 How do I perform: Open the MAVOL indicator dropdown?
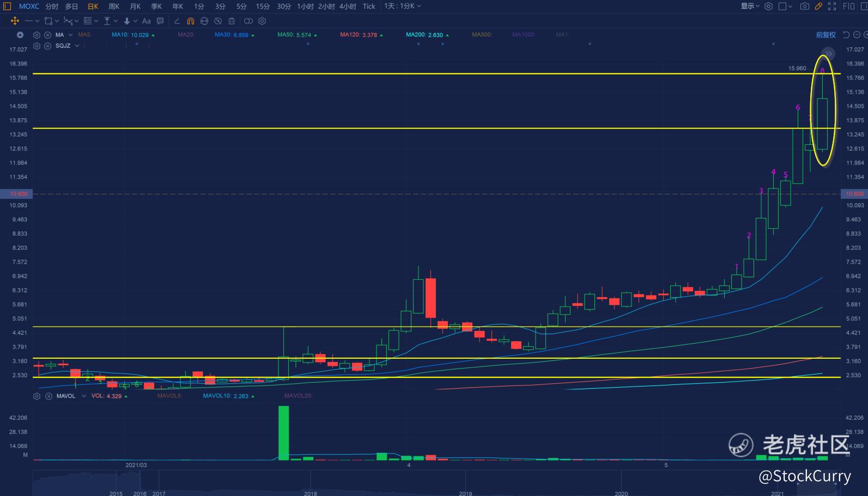coord(83,396)
